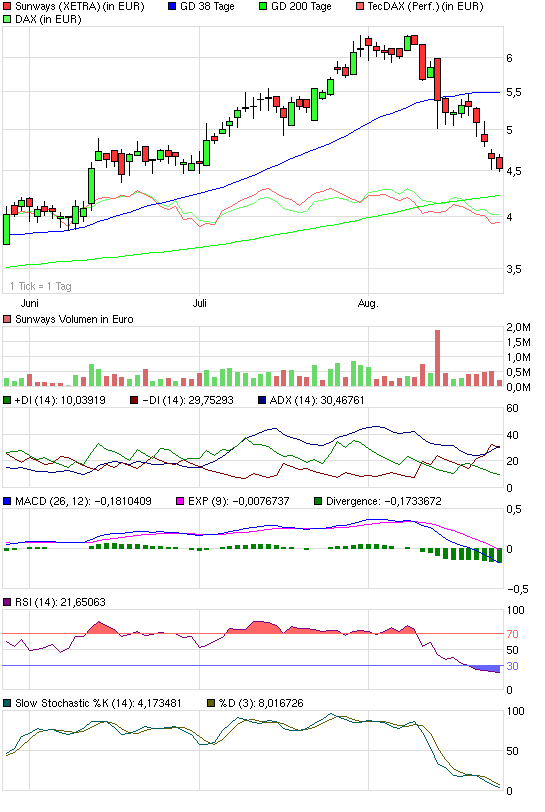Click the teal Slow Stochastic %K swatch
Screen dimensions: 545x812
7,703
